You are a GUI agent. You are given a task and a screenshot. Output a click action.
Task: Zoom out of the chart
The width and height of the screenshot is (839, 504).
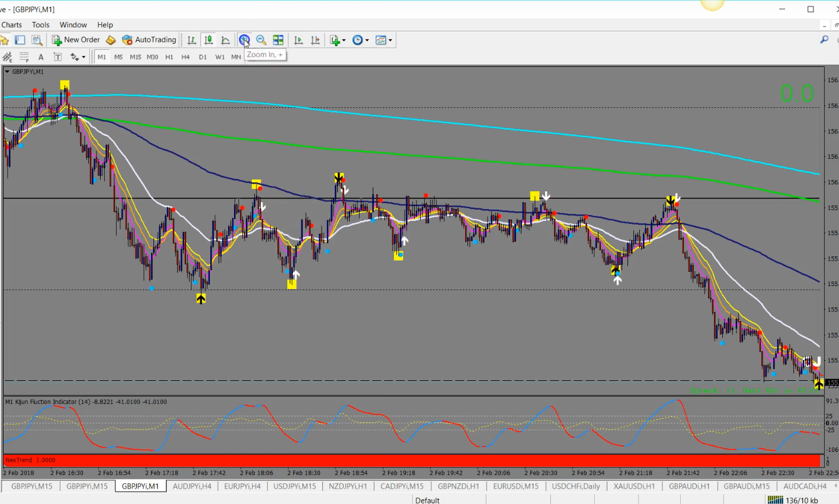point(261,40)
